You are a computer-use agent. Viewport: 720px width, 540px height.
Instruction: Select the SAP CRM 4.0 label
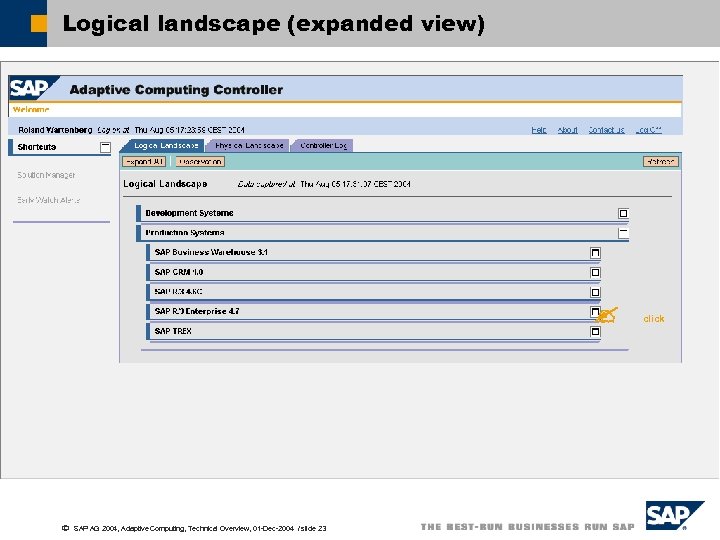point(179,272)
